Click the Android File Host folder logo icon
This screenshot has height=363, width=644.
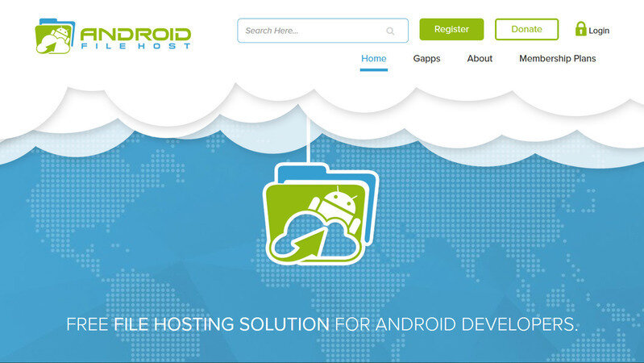tap(55, 35)
